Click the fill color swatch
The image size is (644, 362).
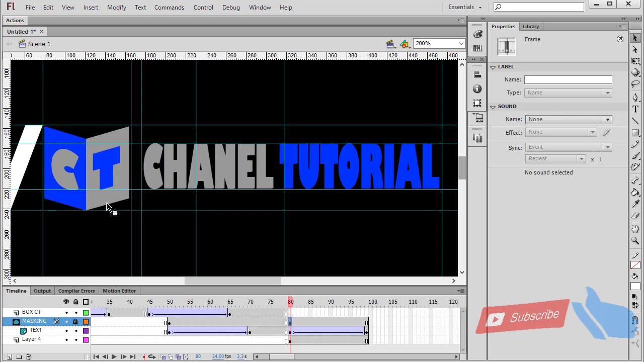click(635, 287)
